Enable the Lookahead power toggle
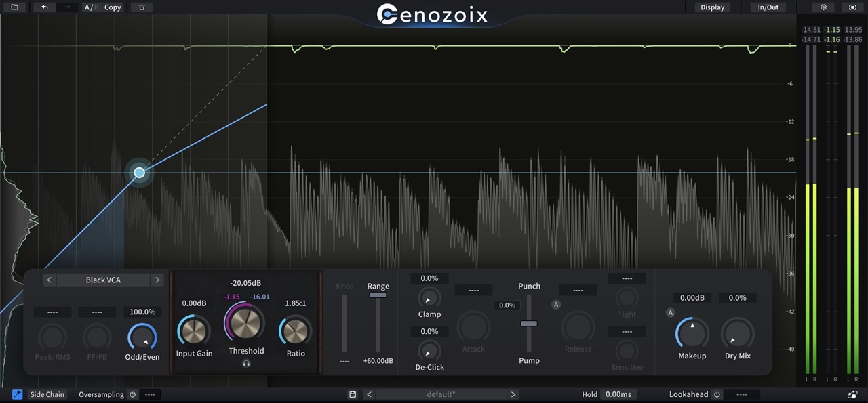 (x=717, y=394)
